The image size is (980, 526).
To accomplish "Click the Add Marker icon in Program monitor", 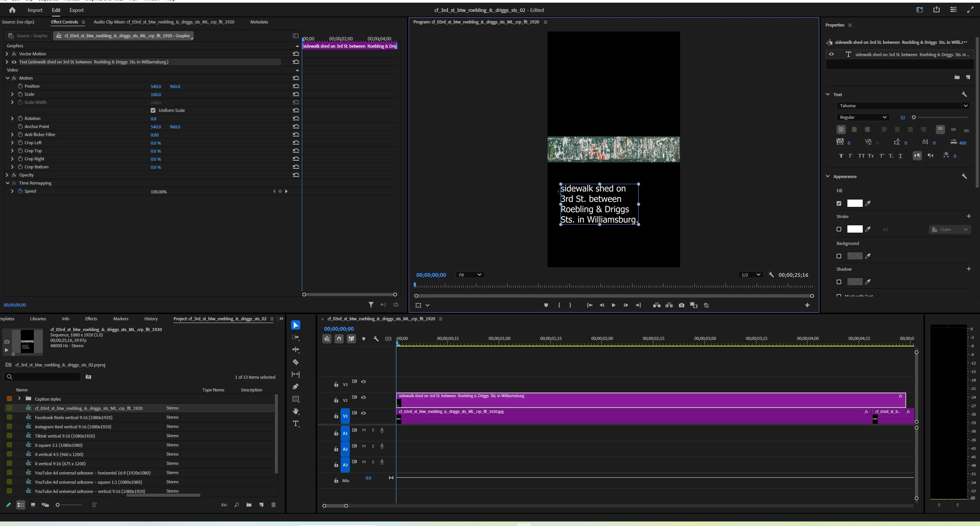I will click(x=546, y=305).
